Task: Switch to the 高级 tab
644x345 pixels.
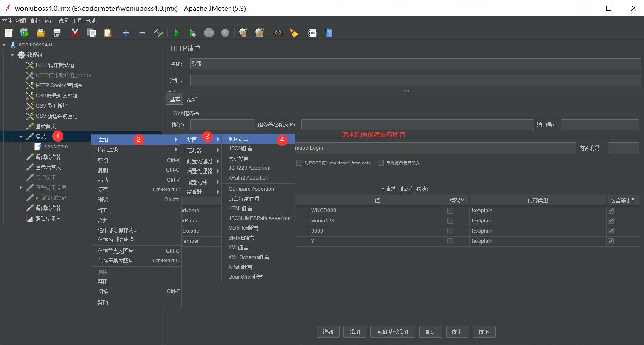Action: point(192,99)
